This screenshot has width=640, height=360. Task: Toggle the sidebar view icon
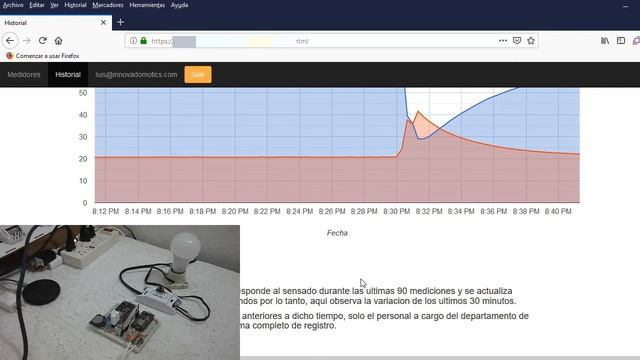pyautogui.click(x=621, y=40)
